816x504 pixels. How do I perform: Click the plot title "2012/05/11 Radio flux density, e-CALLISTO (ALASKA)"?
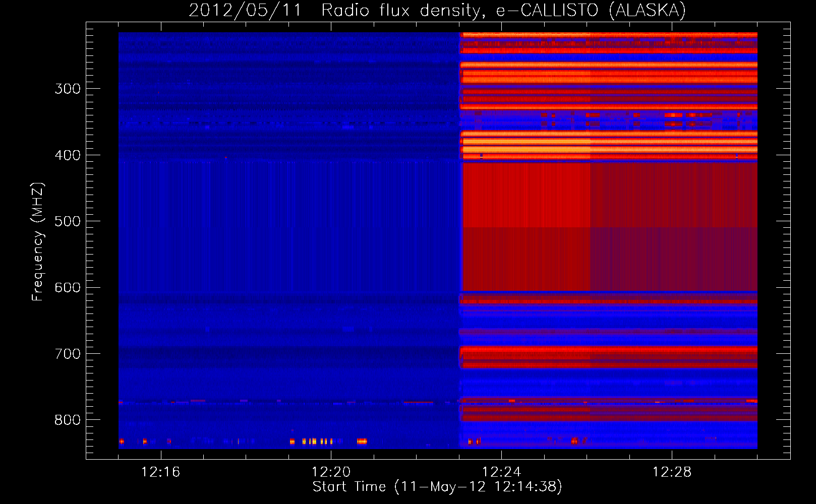437,10
